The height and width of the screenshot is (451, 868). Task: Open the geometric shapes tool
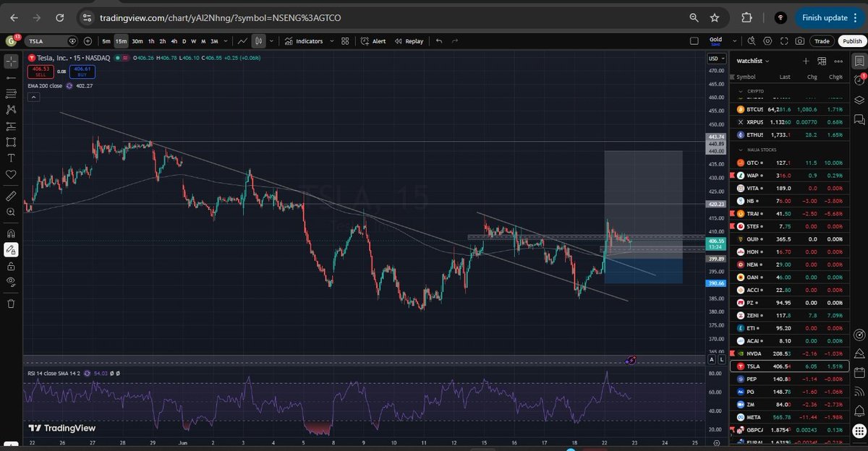tap(11, 142)
